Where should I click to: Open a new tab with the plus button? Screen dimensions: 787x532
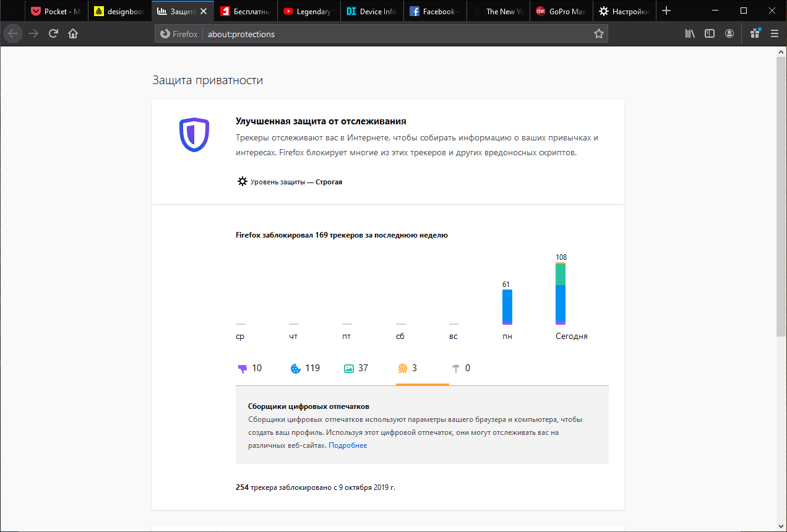point(666,11)
